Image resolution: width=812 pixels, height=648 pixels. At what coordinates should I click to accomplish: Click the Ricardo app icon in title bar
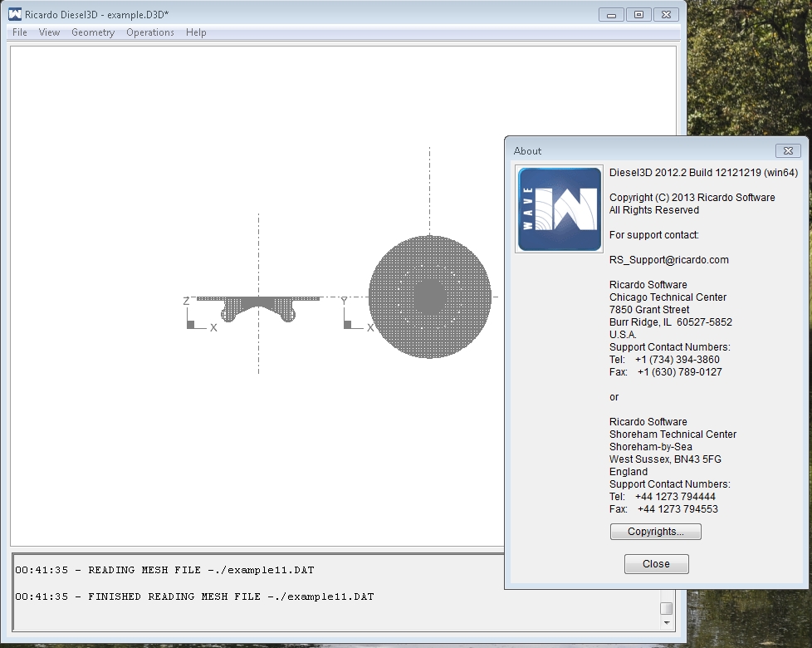pyautogui.click(x=15, y=14)
